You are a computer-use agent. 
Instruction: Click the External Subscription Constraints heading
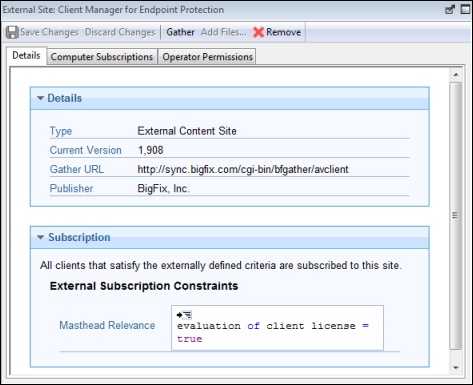(144, 286)
